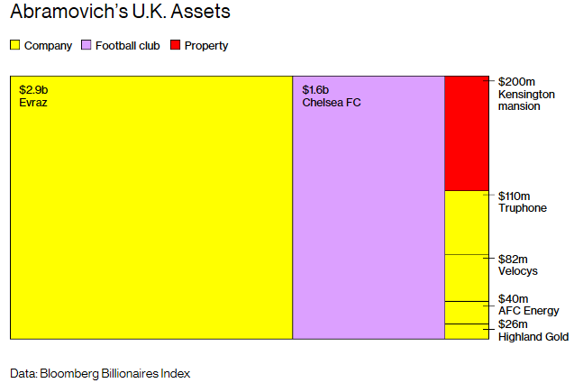Viewport: 583px width, 392px height.
Task: Select the yellow AFC Energy block
Action: click(466, 312)
